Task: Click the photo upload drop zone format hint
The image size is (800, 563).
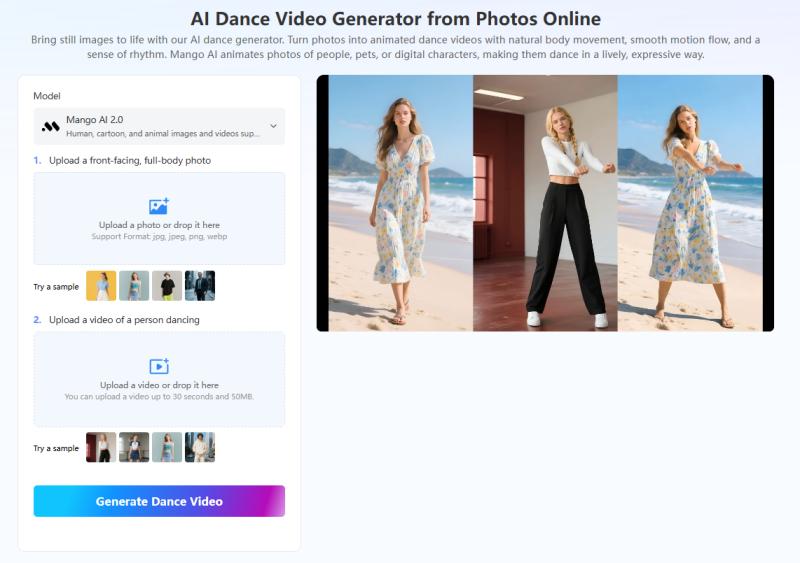Action: pos(159,236)
